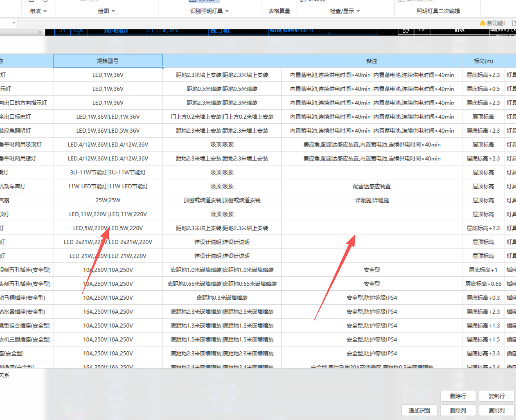Select the cell 顶棚或烟道安装|顶棚或烟道安装
The image size is (516, 420).
[x=222, y=200]
